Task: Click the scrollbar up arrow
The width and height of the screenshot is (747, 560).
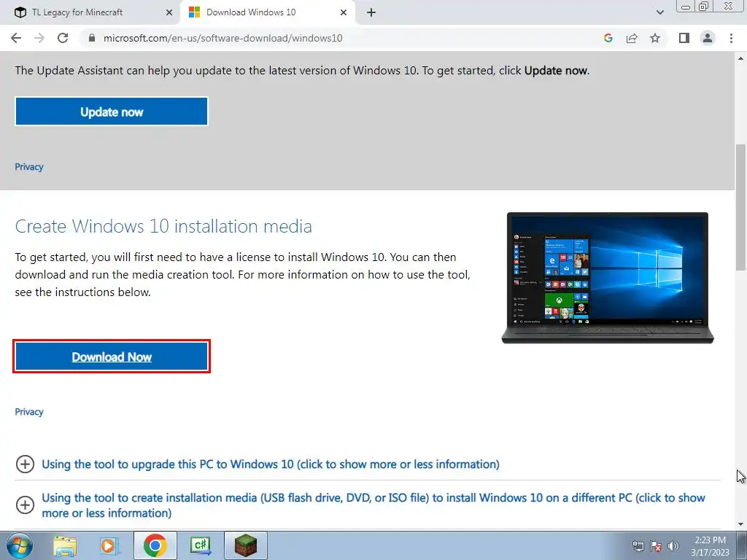Action: [740, 58]
